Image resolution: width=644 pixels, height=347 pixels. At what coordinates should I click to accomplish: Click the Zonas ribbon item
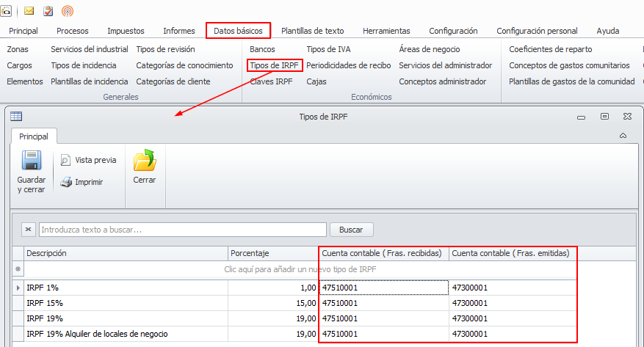click(x=18, y=49)
